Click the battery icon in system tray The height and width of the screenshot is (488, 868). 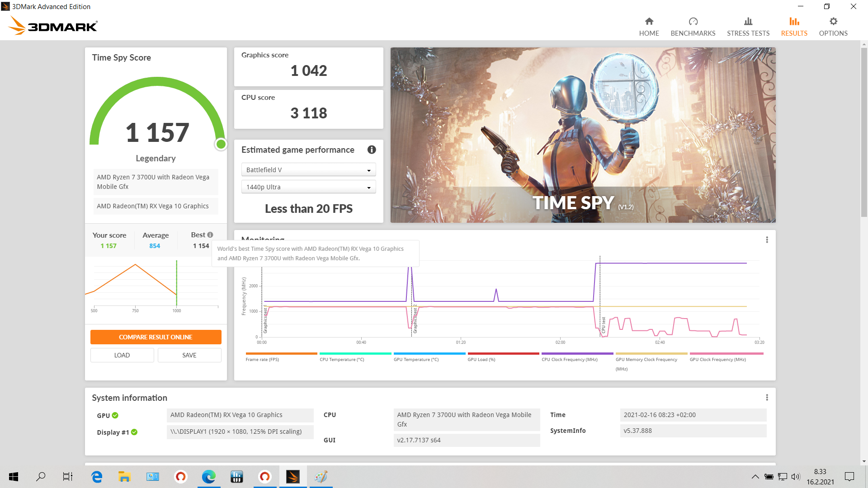(769, 476)
